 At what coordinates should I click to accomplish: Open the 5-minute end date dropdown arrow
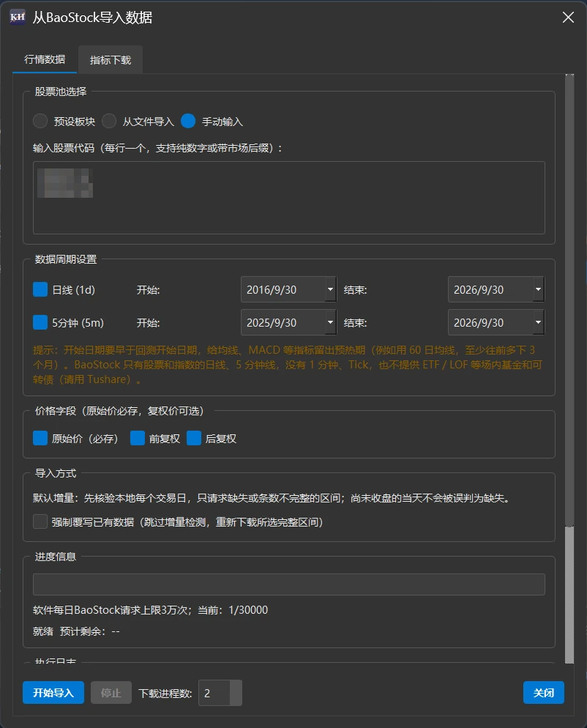(538, 322)
